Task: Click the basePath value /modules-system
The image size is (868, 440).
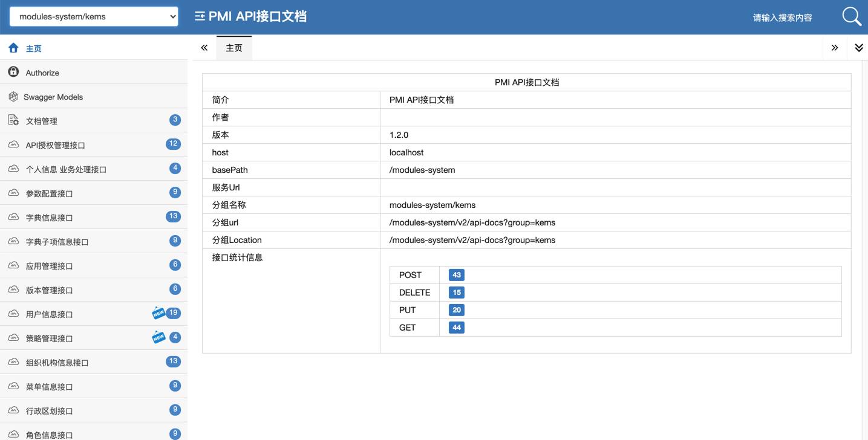Action: click(422, 170)
